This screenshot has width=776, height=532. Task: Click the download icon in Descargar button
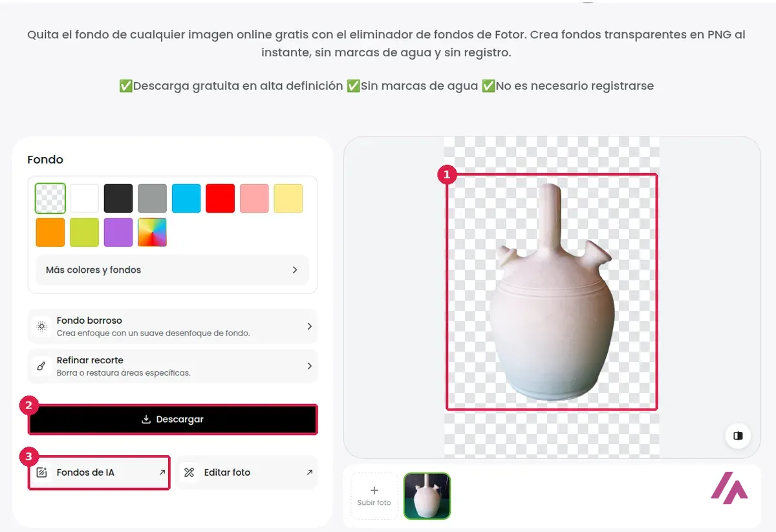coord(146,420)
